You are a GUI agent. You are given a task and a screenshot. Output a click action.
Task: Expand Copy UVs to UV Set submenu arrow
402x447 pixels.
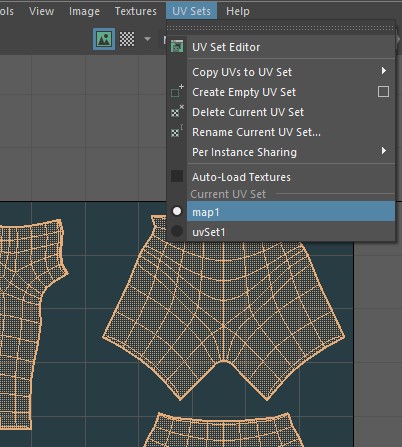[x=384, y=71]
